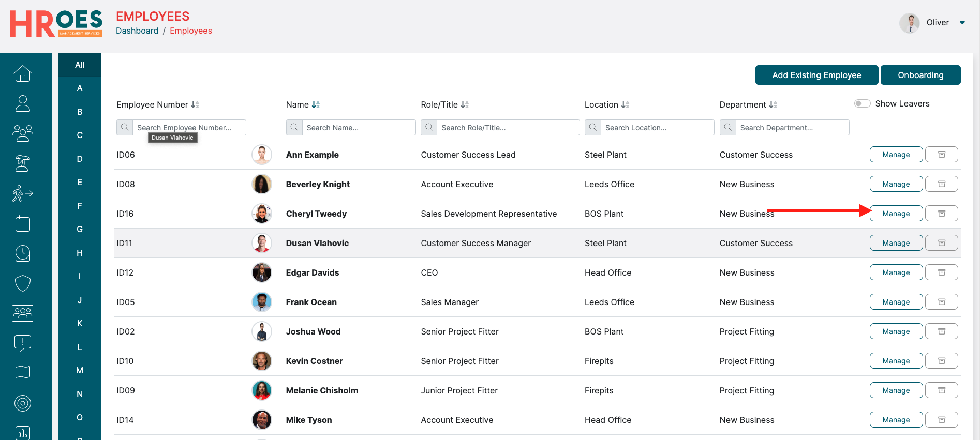Click the shield icon in sidebar

pos(23,283)
